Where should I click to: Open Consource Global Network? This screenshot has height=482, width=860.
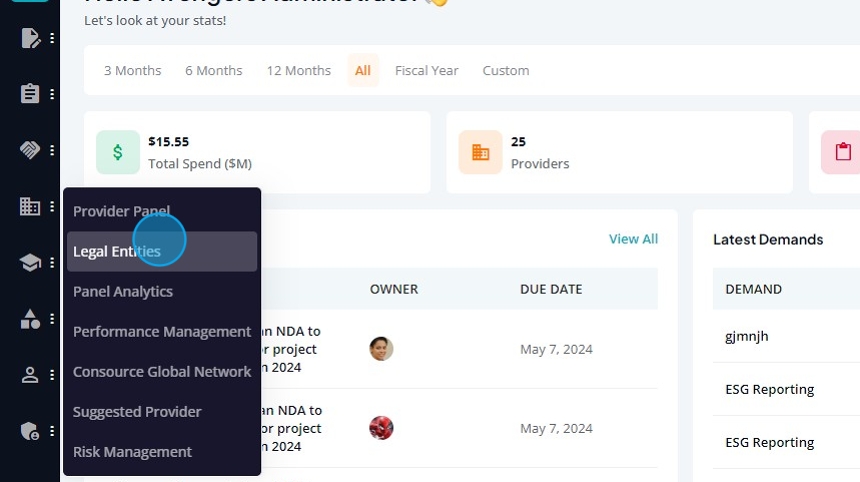click(162, 371)
